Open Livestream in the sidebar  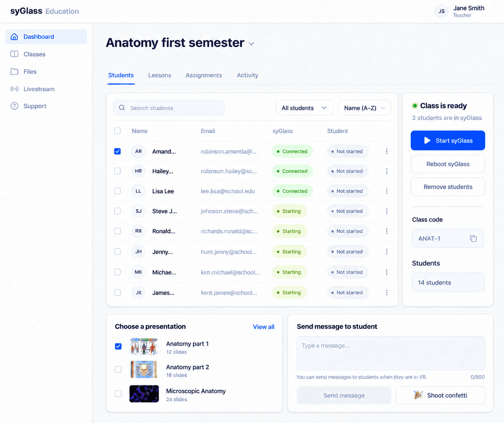[x=46, y=89]
